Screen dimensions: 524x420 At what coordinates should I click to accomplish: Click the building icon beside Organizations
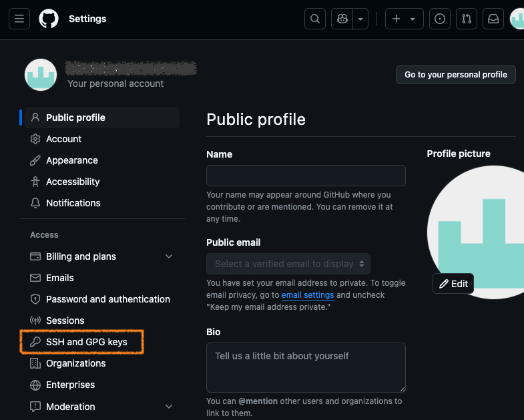35,363
